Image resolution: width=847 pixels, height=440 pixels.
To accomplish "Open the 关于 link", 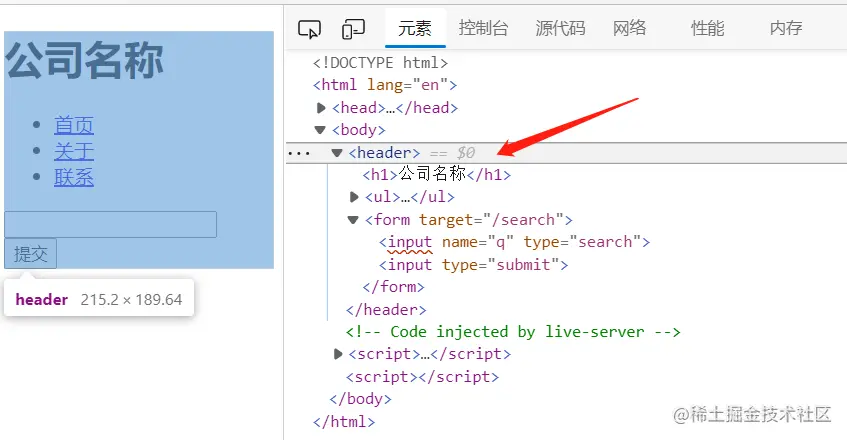I will [x=74, y=151].
